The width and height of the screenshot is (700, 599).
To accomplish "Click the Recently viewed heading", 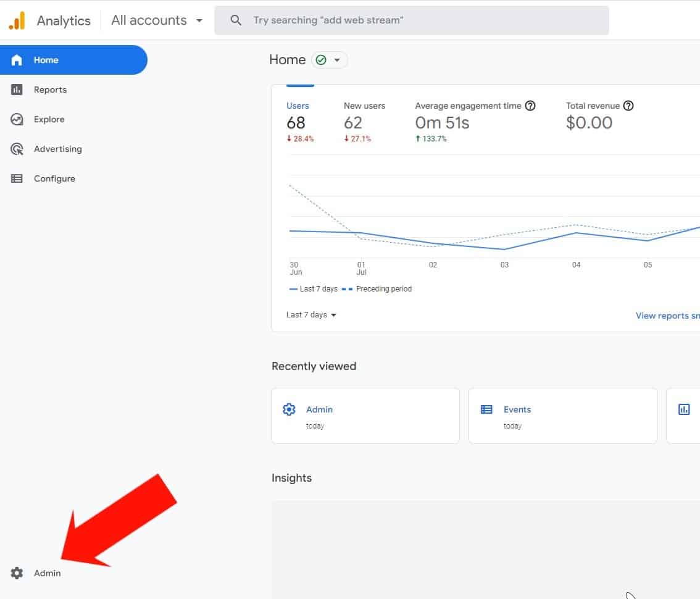I will (314, 366).
